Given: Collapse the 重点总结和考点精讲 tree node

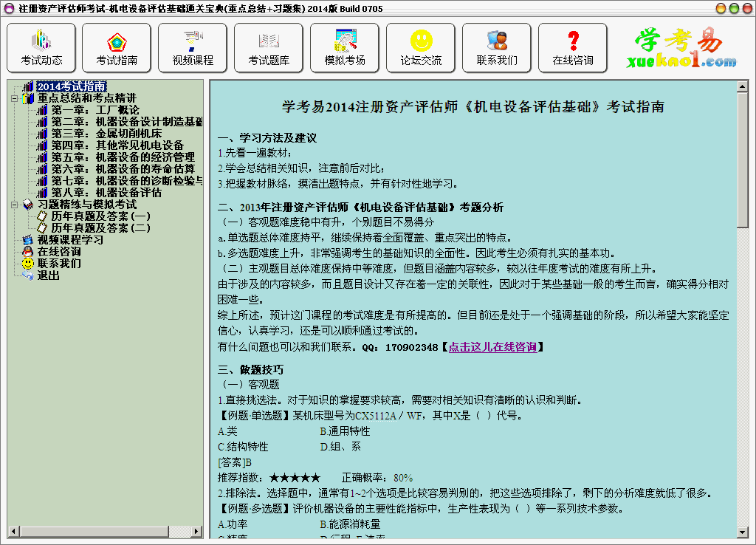Looking at the screenshot, I should (x=15, y=98).
